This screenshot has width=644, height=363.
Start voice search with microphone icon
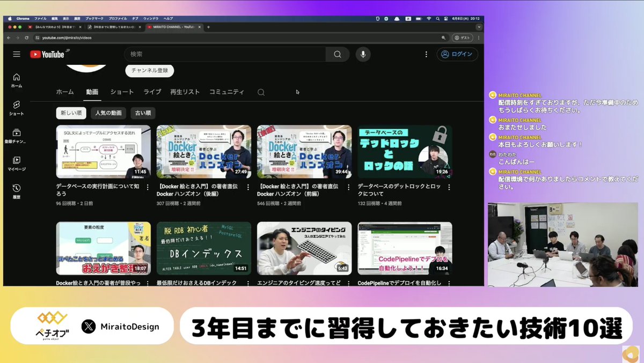363,54
